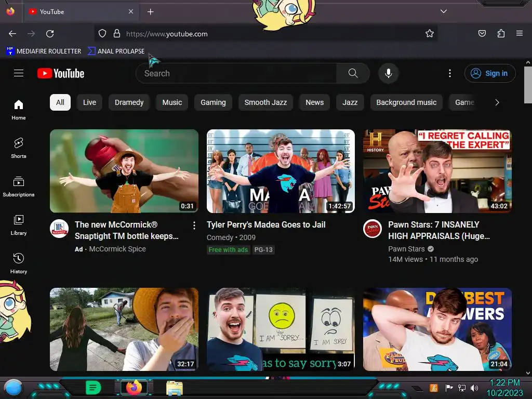Viewport: 532px width, 399px height.
Task: Open Pawn Stars appraisals video thumbnail
Action: point(437,171)
